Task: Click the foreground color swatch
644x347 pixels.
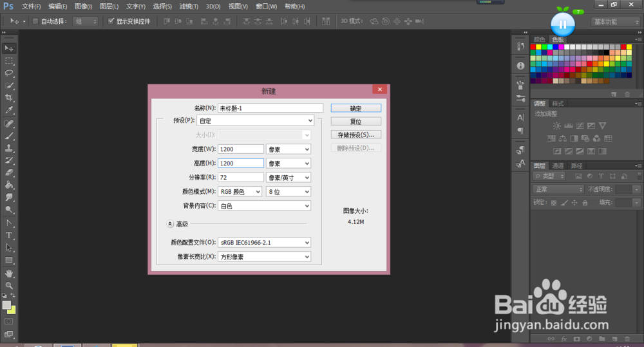Action: pos(6,305)
